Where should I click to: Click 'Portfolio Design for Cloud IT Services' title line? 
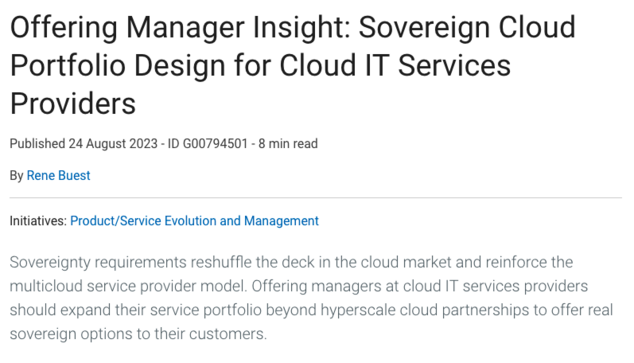(x=260, y=65)
